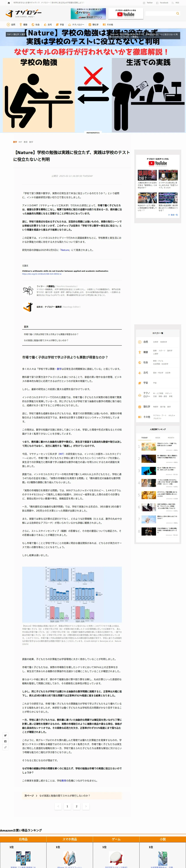Viewport: 186px width, 868px height.
Task: Share via the floating Facebook icon
Action: [x=5, y=741]
